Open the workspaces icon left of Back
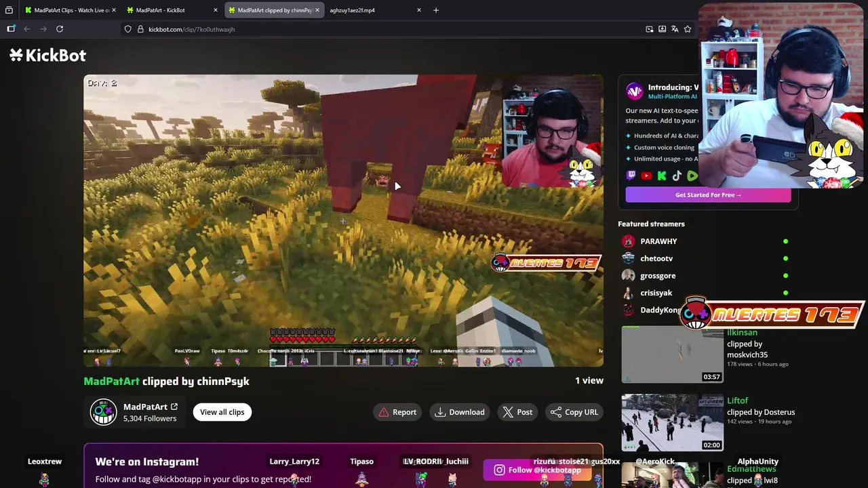The width and height of the screenshot is (868, 488). click(11, 29)
